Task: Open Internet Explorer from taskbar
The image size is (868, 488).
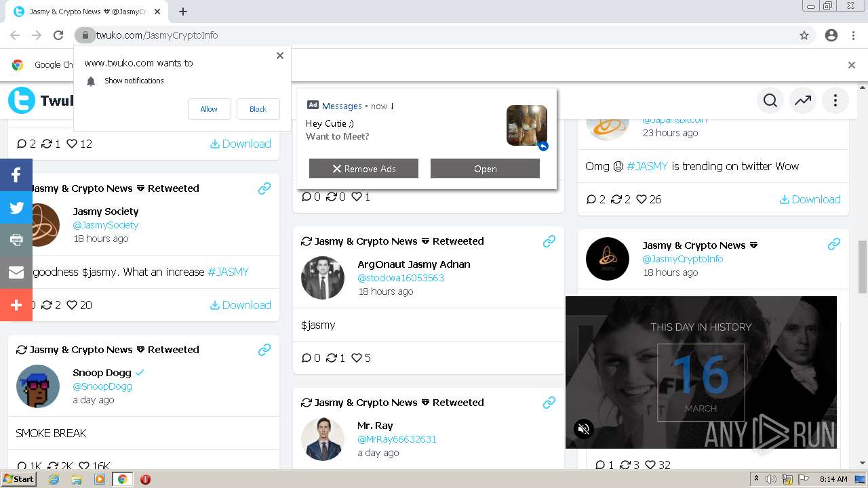Action: 54,479
